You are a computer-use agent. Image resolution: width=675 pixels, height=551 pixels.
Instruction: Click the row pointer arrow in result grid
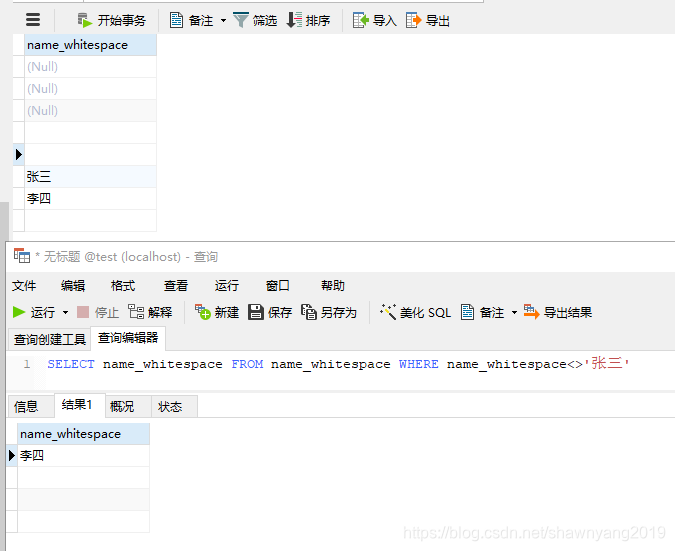(12, 455)
